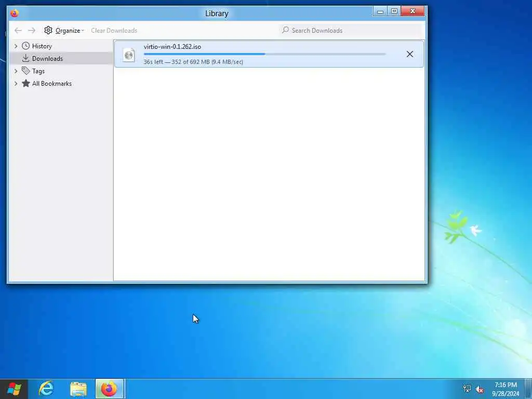
Task: Maximize the Library window
Action: click(394, 11)
